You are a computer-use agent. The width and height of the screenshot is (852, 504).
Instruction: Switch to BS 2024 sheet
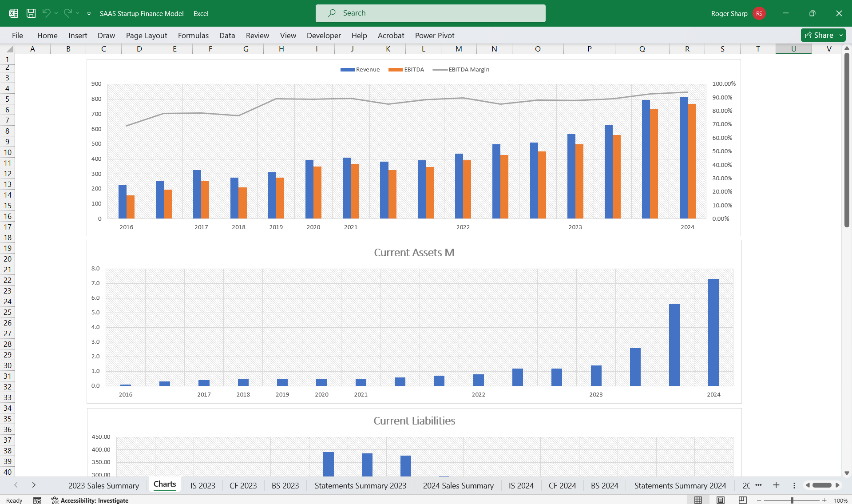(604, 486)
